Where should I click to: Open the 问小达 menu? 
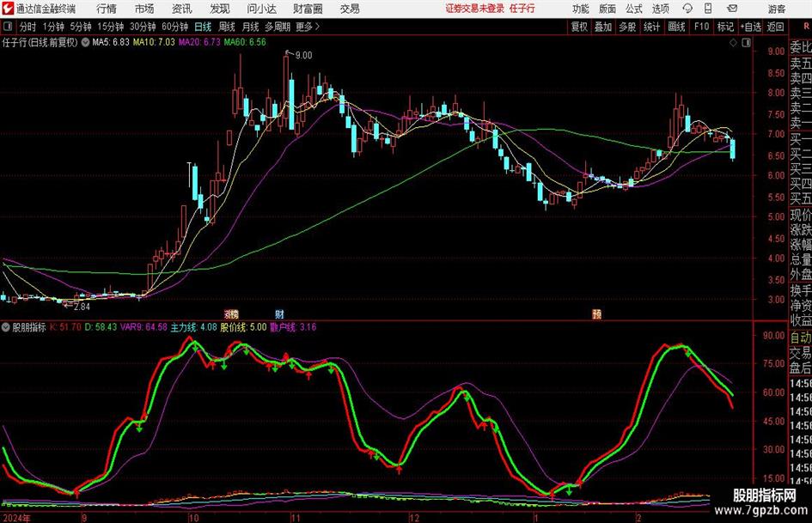tap(261, 9)
